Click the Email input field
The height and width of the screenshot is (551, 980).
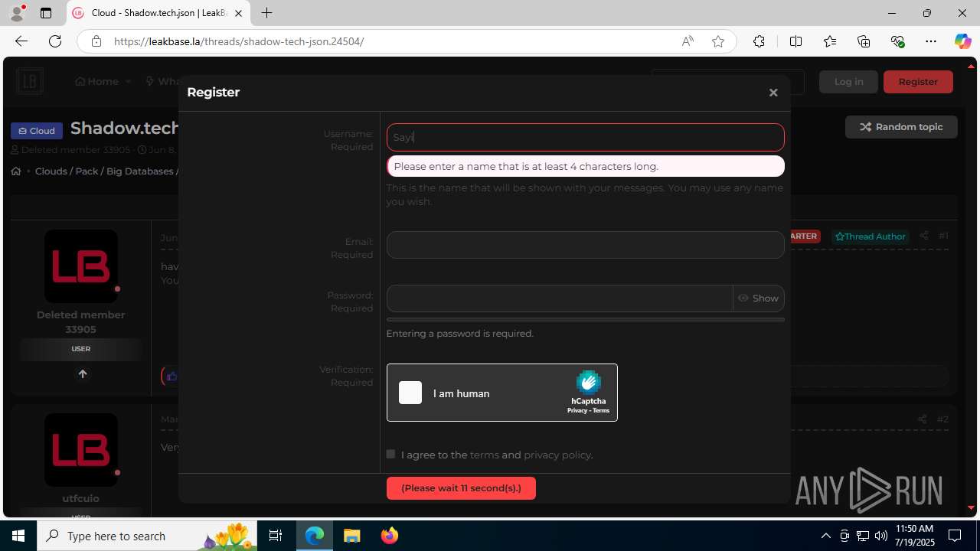point(585,245)
